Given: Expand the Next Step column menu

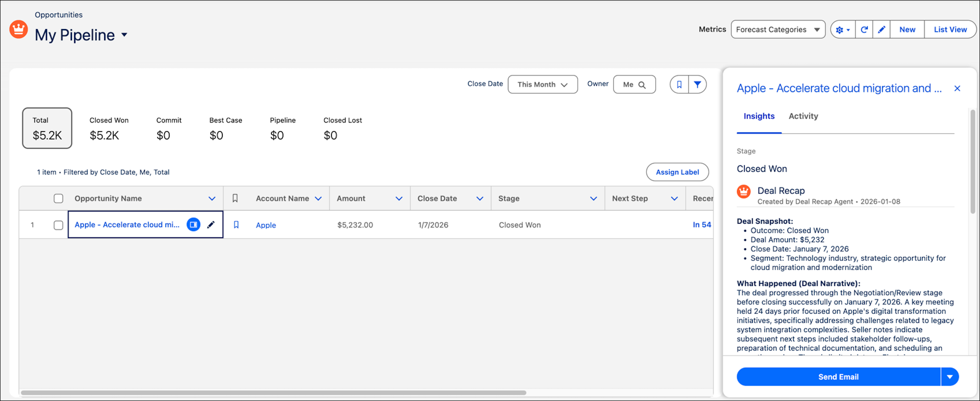Looking at the screenshot, I should (674, 198).
